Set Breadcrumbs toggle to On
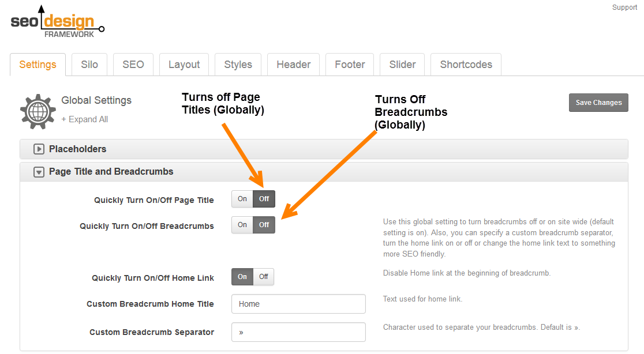 (x=242, y=225)
